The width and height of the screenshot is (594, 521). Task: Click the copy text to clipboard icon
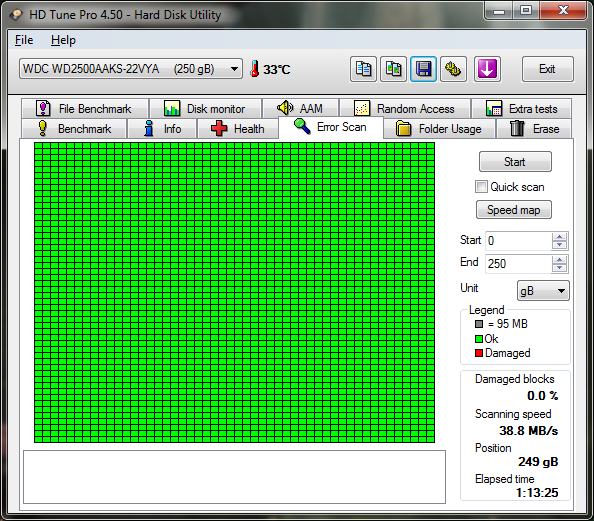(x=363, y=69)
